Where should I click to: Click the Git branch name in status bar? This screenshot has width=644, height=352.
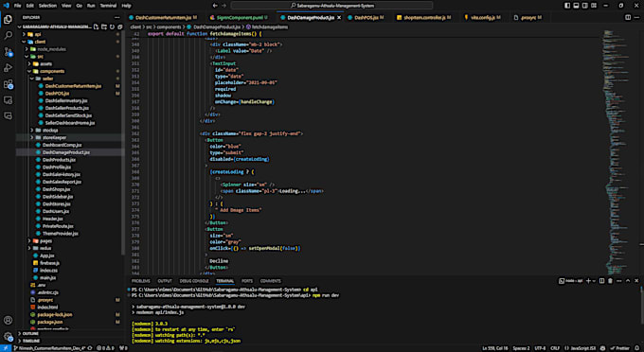[49, 348]
